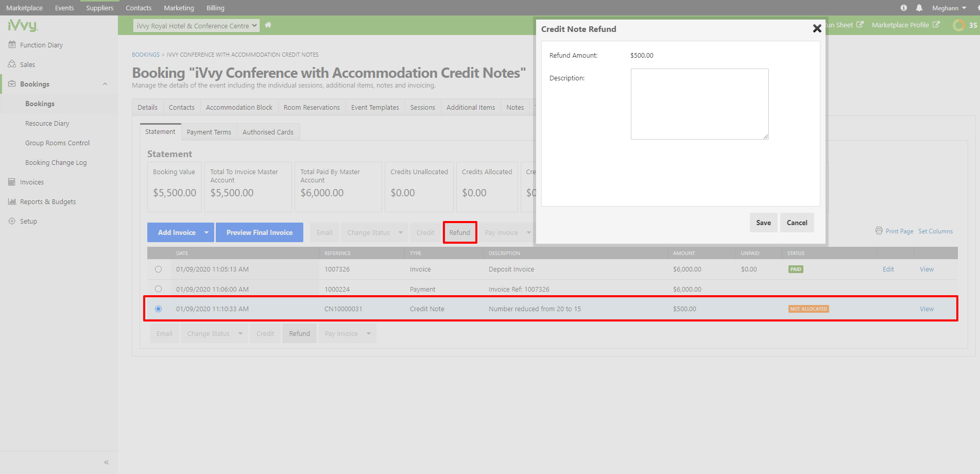The image size is (980, 474).
Task: Click the Set Columns link
Action: click(x=935, y=231)
